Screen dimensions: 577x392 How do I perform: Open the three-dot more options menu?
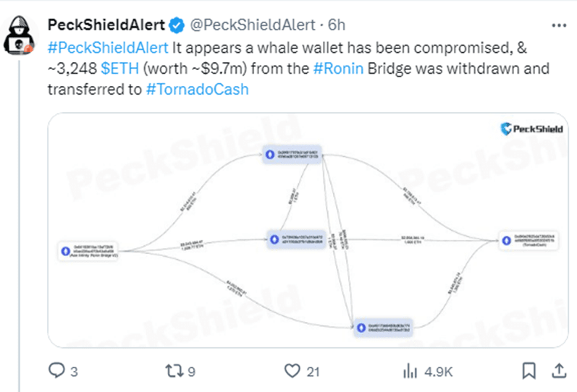coord(559,25)
